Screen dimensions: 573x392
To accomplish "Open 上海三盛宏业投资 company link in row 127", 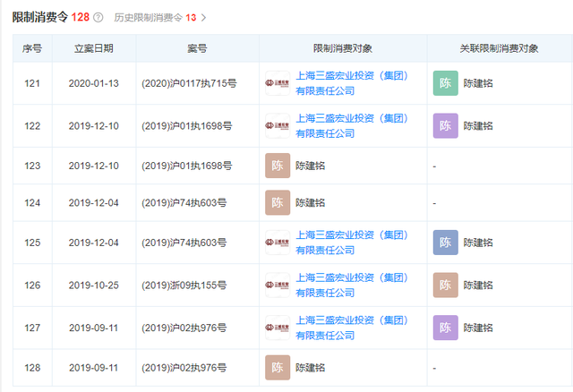I will pos(352,328).
